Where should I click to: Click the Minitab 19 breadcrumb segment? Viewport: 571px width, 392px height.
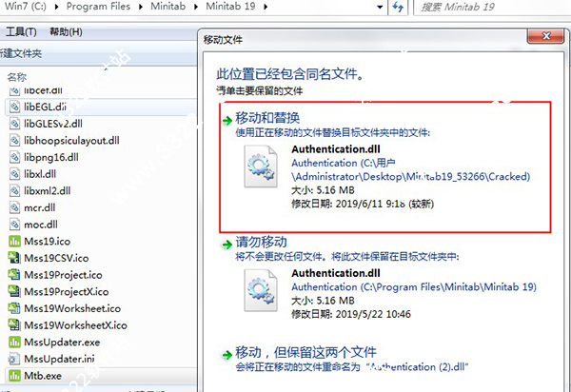click(x=230, y=7)
